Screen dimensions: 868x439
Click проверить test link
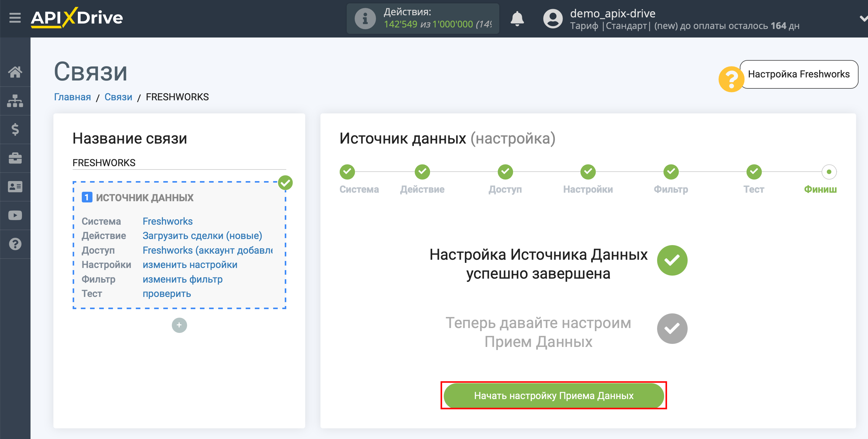point(166,294)
